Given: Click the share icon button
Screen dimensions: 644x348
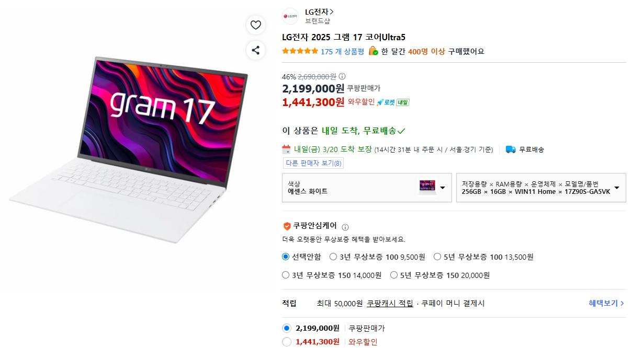Looking at the screenshot, I should coord(255,50).
